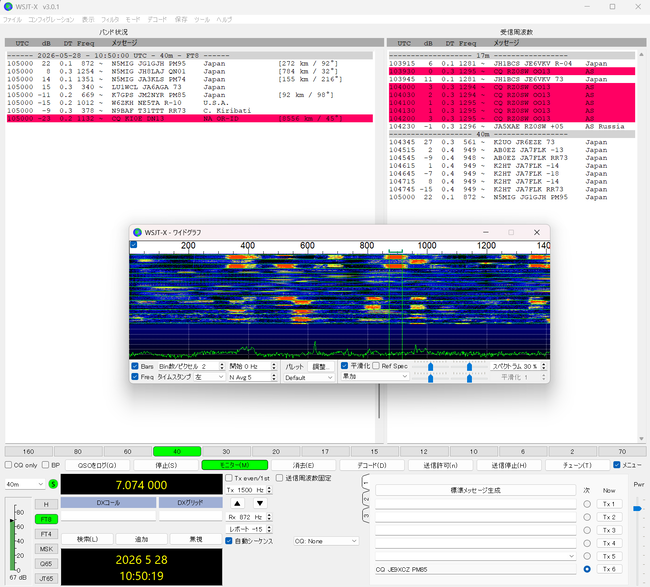Switch to FT4 mode button

pos(46,534)
